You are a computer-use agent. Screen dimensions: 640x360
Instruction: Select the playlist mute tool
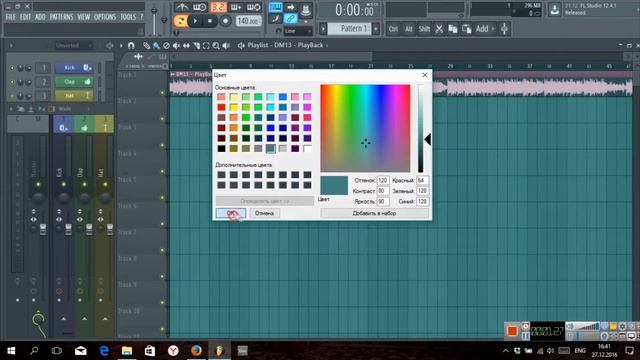coord(176,46)
